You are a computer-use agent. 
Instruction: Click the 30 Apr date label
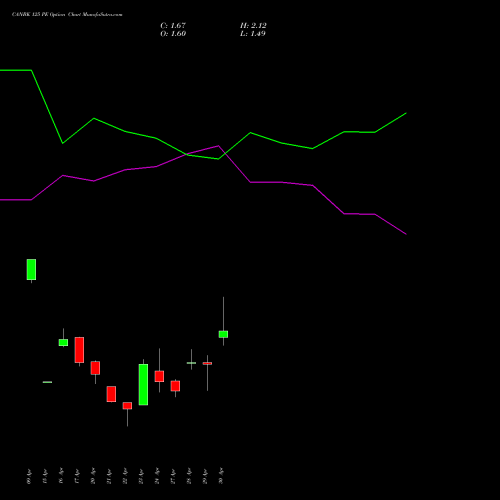click(221, 476)
